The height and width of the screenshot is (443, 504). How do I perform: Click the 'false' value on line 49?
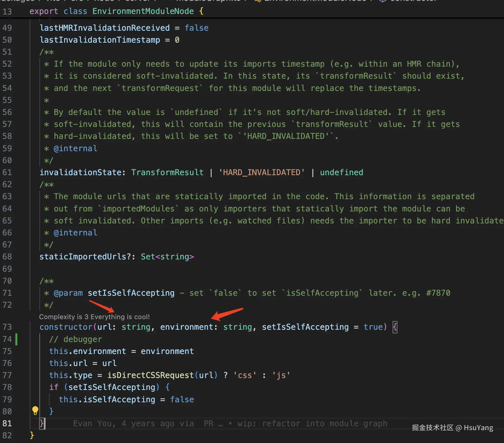(x=196, y=28)
